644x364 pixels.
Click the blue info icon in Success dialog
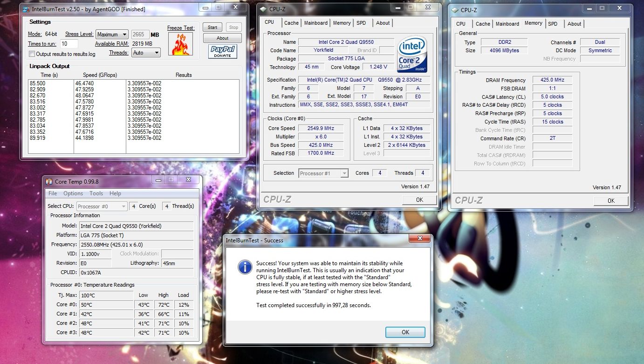point(245,267)
